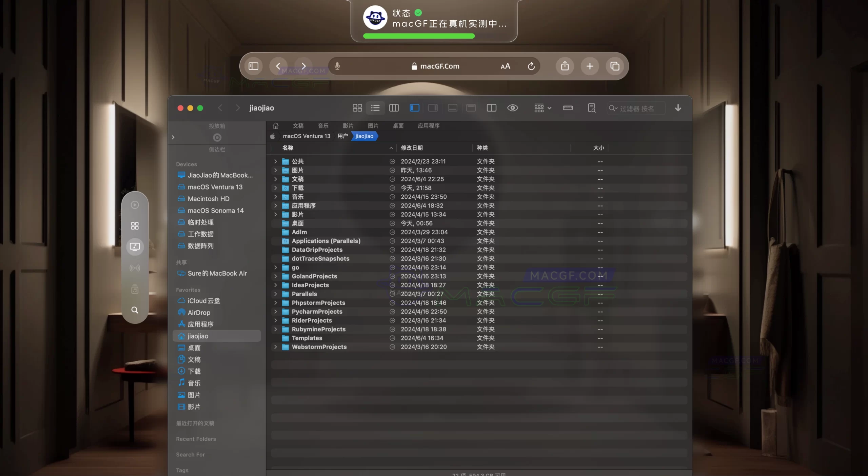Select the search icon on floating dock

coord(135,310)
